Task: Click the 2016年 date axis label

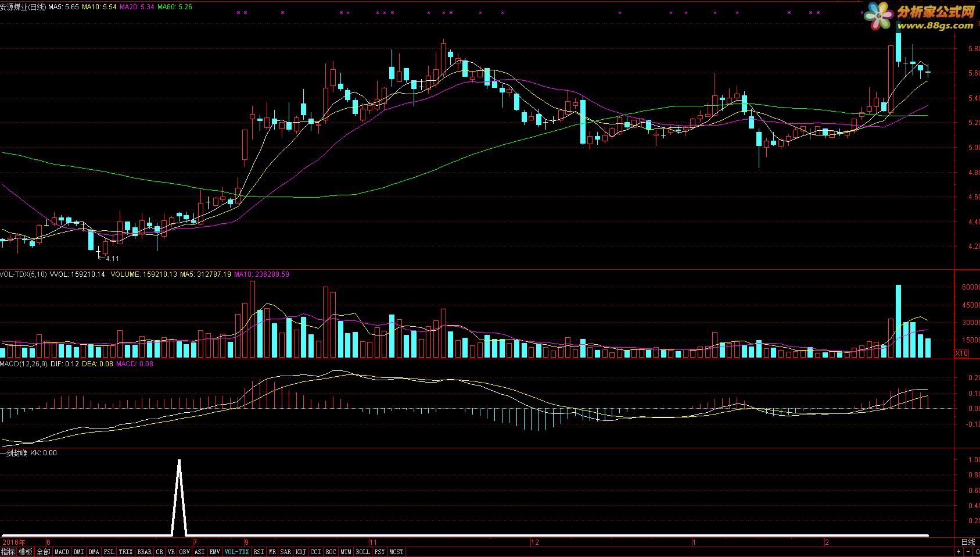Action: pyautogui.click(x=13, y=542)
